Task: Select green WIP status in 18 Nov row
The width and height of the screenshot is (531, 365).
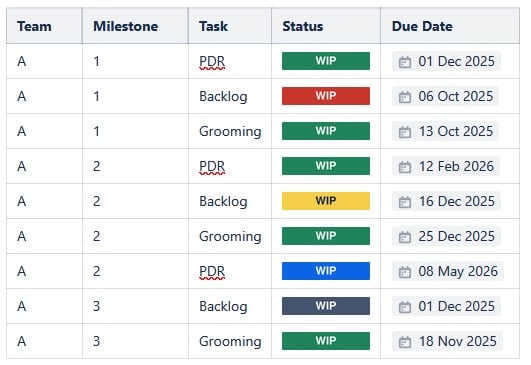Action: click(x=326, y=341)
